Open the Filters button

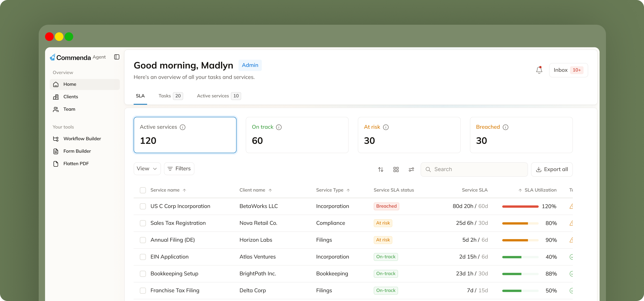(179, 169)
